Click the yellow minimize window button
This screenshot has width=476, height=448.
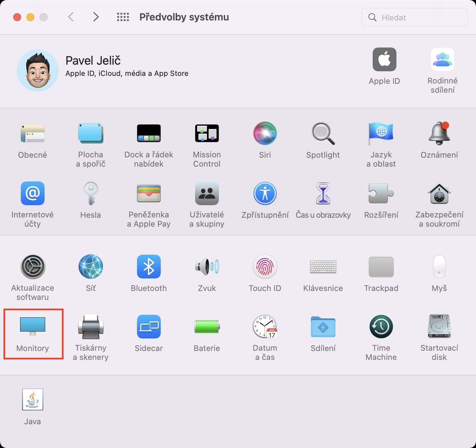tap(30, 17)
